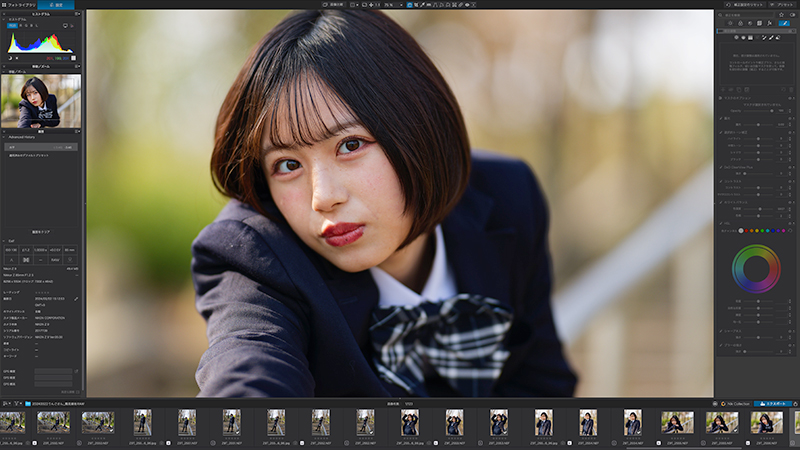Image resolution: width=800 pixels, height=450 pixels.
Task: Select the Auto Mask tool
Action: [x=764, y=37]
